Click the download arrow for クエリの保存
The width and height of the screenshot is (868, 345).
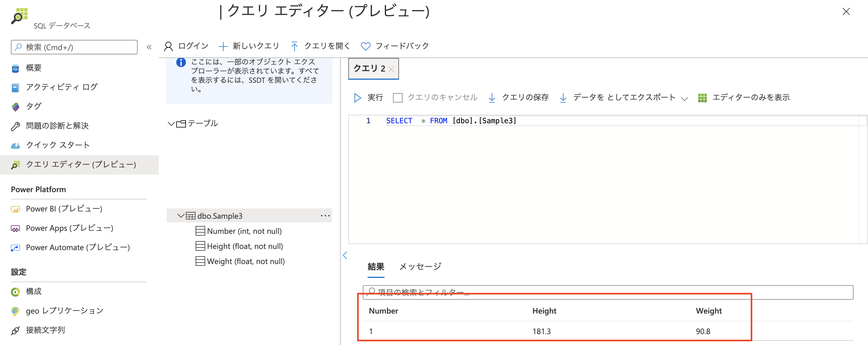pyautogui.click(x=492, y=98)
